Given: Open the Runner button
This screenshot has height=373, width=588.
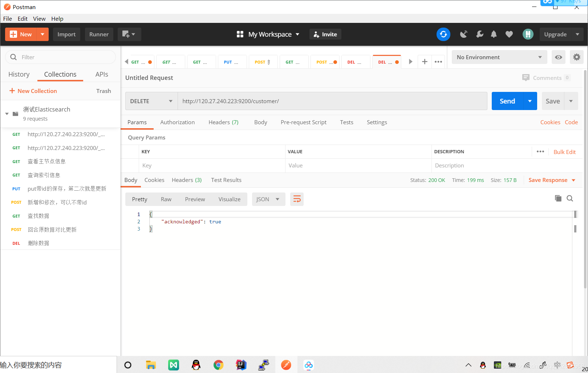Looking at the screenshot, I should point(99,34).
